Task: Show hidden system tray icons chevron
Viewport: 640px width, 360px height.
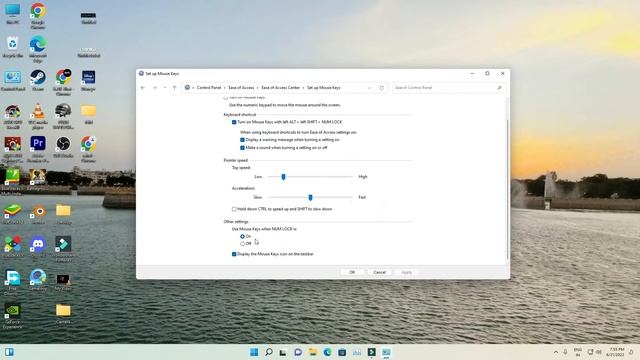Action: 556,352
